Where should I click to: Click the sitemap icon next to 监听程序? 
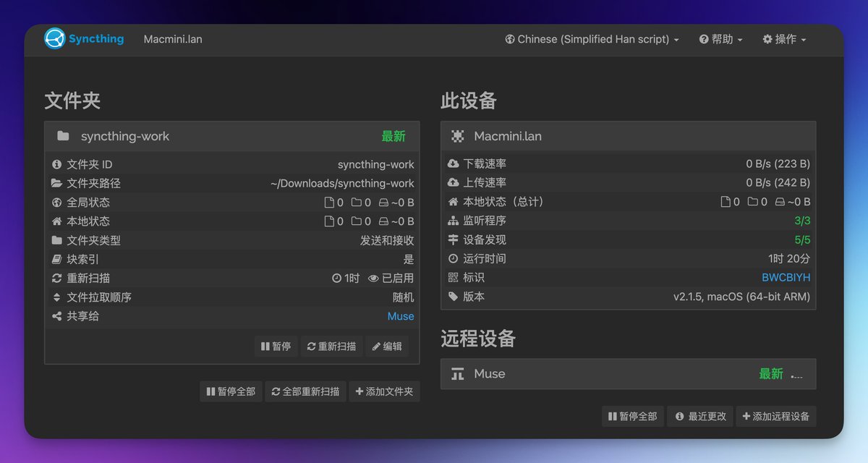pos(454,221)
